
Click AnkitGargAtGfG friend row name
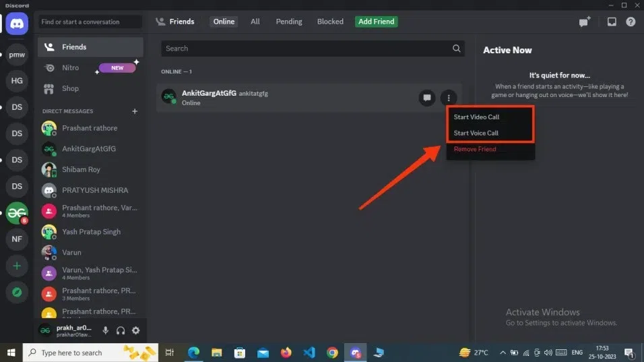[x=209, y=93]
